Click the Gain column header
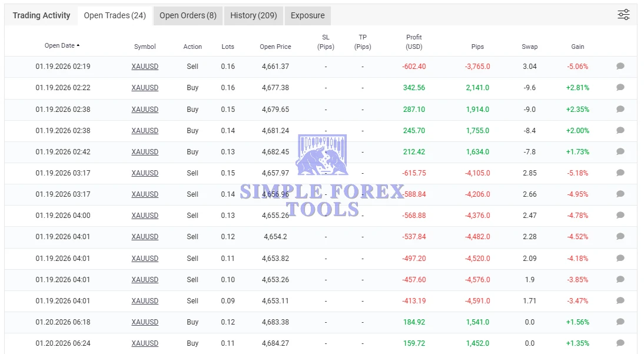This screenshot has height=354, width=644. (577, 47)
